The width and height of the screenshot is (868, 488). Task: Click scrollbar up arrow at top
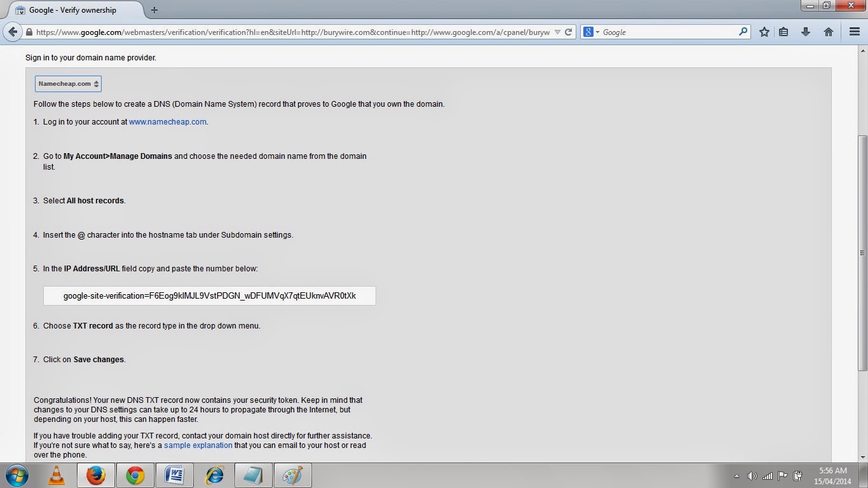click(862, 50)
